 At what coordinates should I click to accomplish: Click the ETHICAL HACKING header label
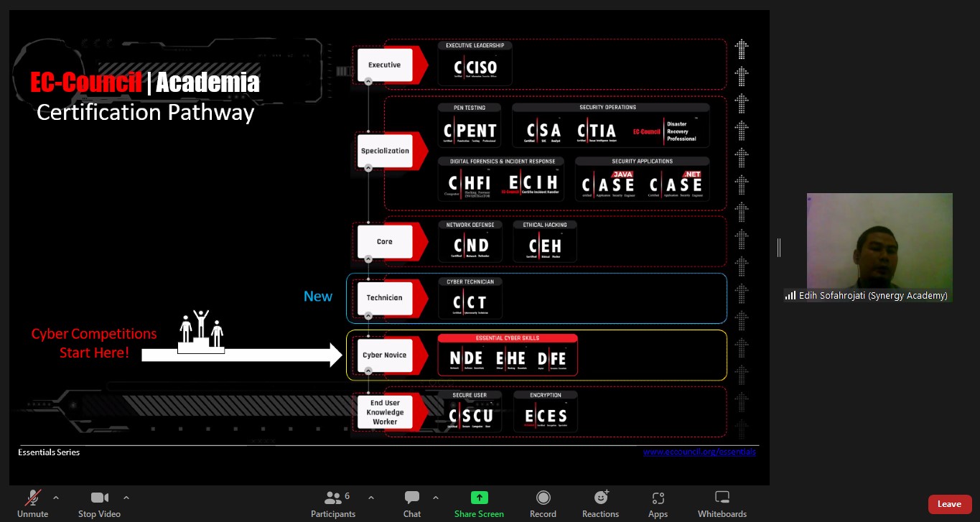[x=545, y=225]
